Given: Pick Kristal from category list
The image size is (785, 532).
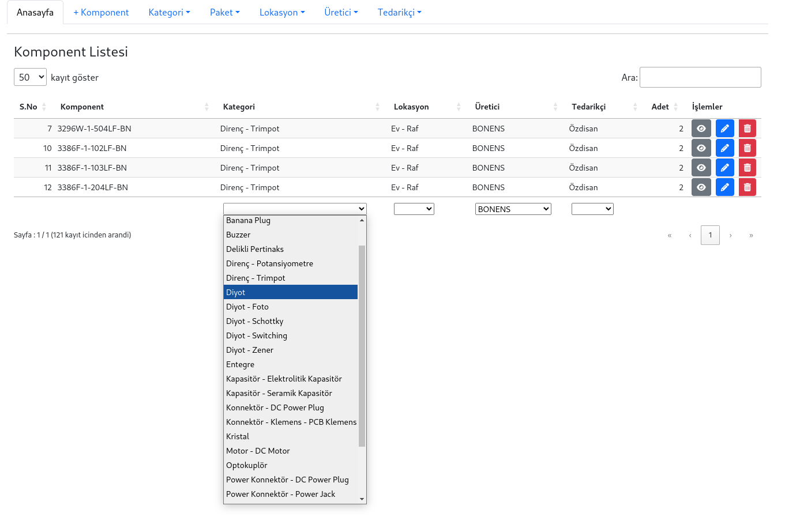Looking at the screenshot, I should (x=291, y=436).
